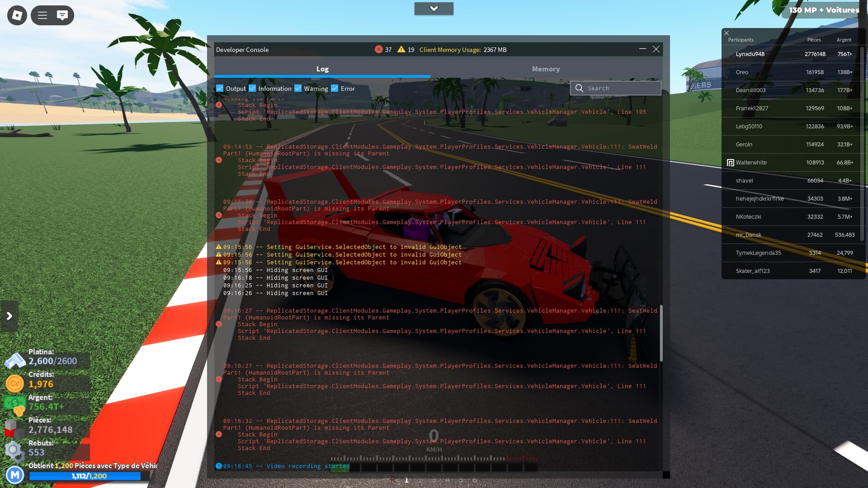Viewport: 868px width, 488px height.
Task: Expand the top center dropdown chevron
Action: (x=434, y=9)
